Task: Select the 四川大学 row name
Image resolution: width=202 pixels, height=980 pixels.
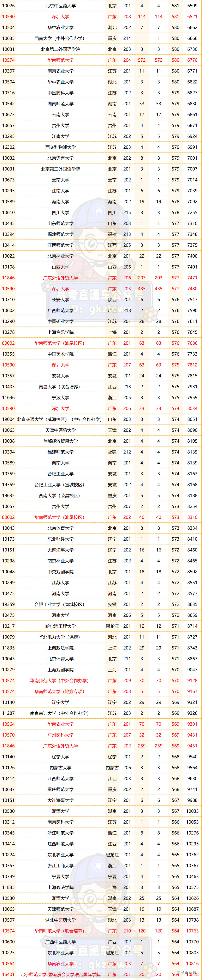Action: pyautogui.click(x=60, y=213)
